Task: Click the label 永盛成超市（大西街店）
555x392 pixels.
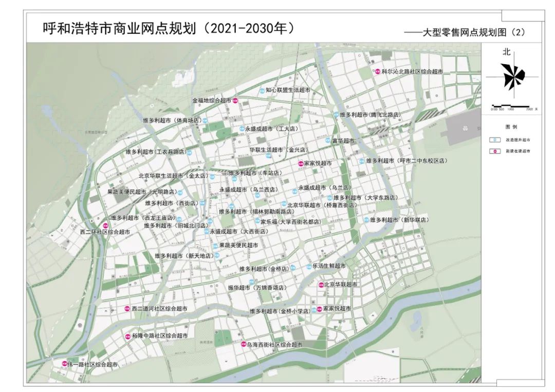Action: [239, 232]
